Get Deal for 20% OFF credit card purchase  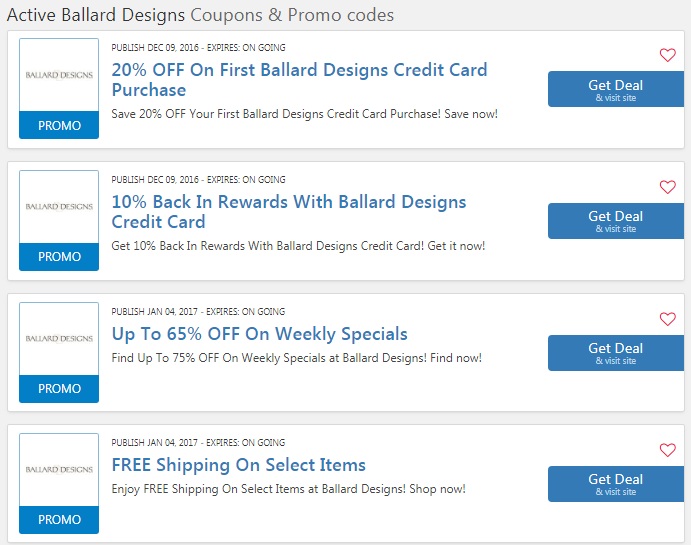[616, 89]
